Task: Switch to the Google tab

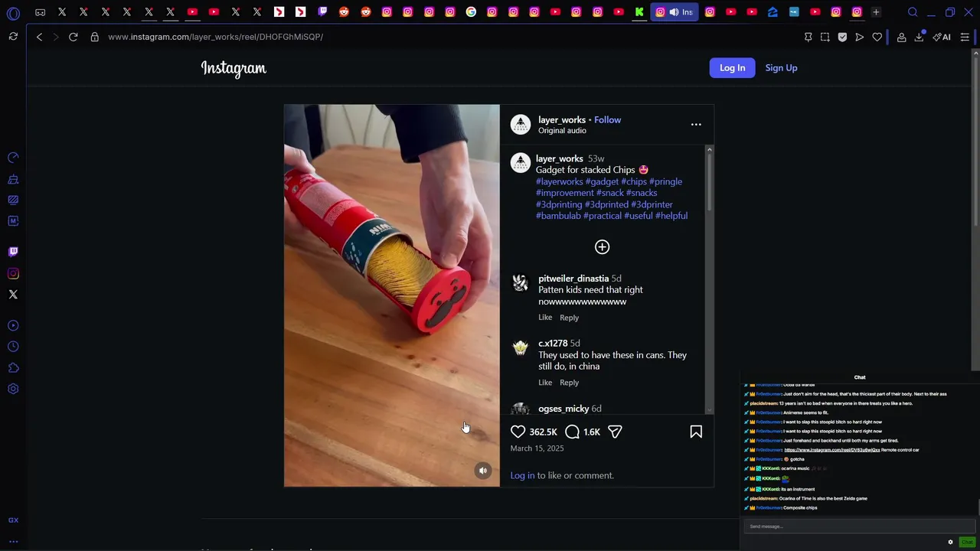Action: point(471,12)
